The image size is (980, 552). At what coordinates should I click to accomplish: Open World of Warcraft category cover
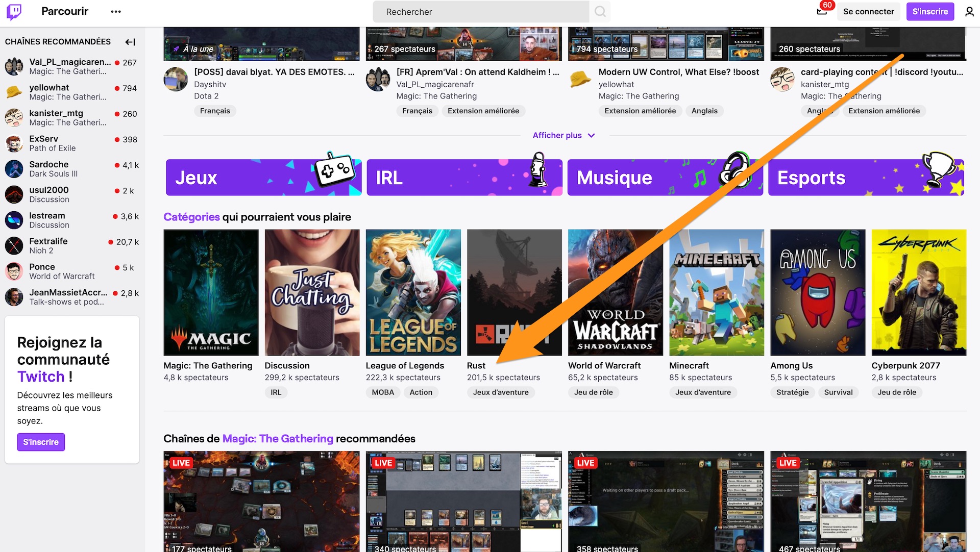click(616, 292)
